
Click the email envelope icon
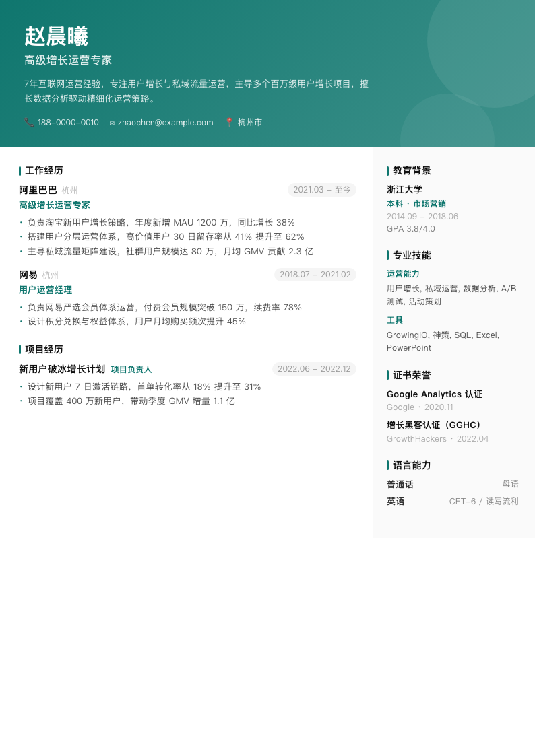(x=112, y=123)
